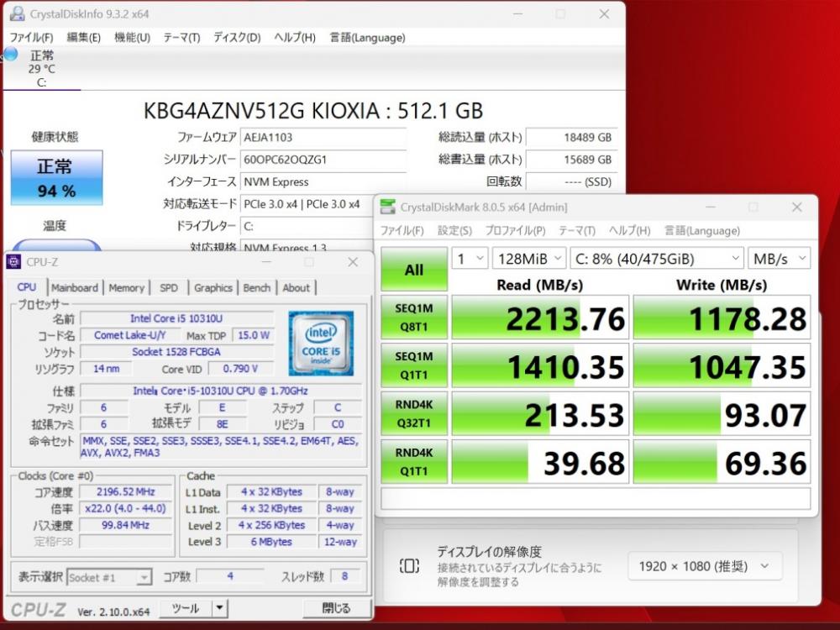Image resolution: width=840 pixels, height=630 pixels.
Task: Click the 2196.52 MHz core speed value
Action: click(x=125, y=491)
